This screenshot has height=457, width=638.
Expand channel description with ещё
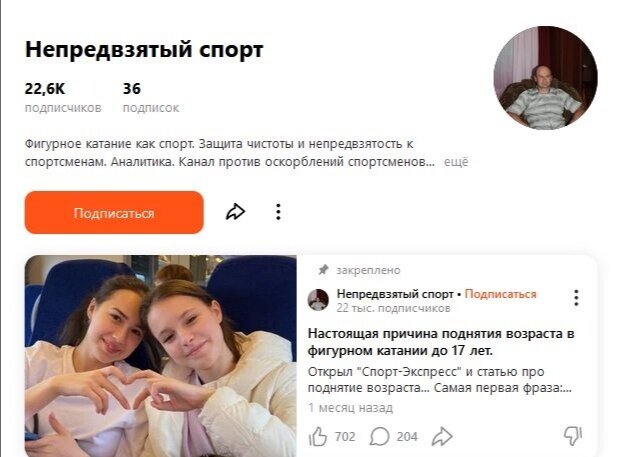coord(456,162)
